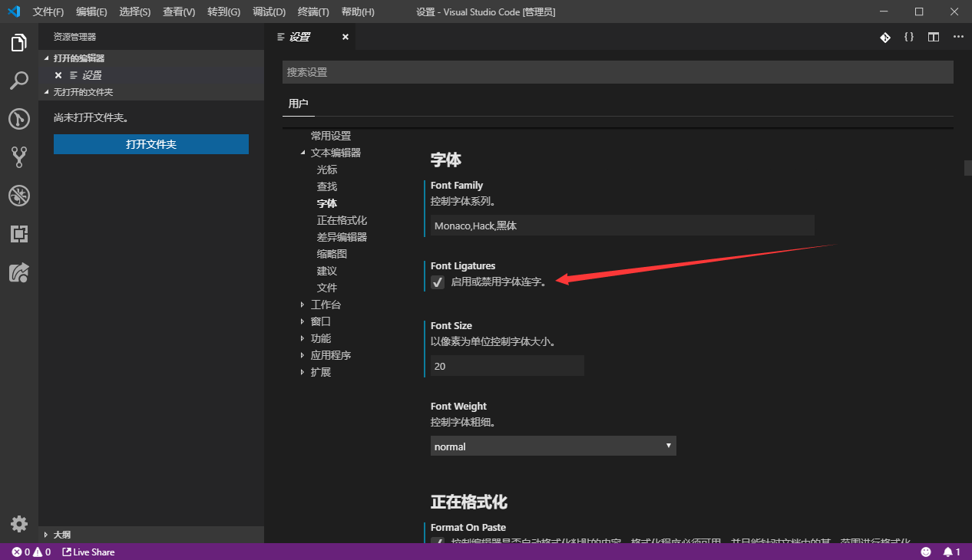Open the 转到(G) menu
Viewport: 972px width, 560px height.
[x=223, y=12]
